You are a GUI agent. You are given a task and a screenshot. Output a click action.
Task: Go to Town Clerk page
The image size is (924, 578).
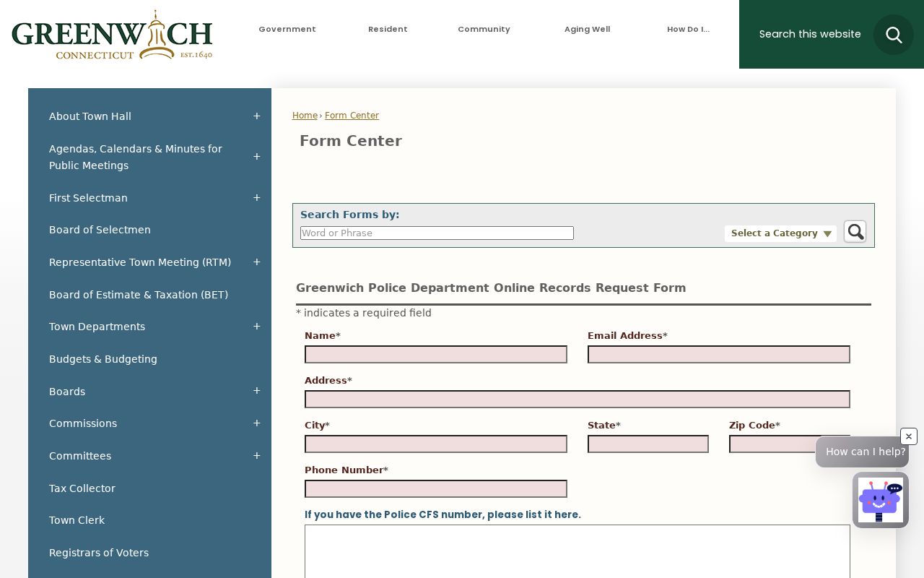click(x=77, y=520)
